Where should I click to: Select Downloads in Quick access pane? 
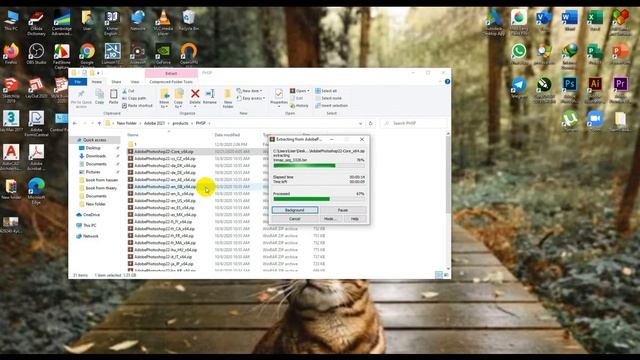tap(96, 156)
